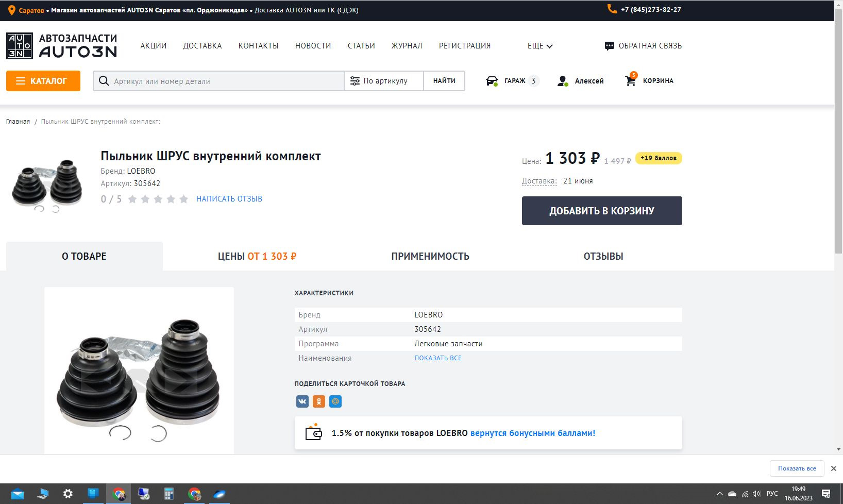Open the garage car icon

tap(492, 81)
